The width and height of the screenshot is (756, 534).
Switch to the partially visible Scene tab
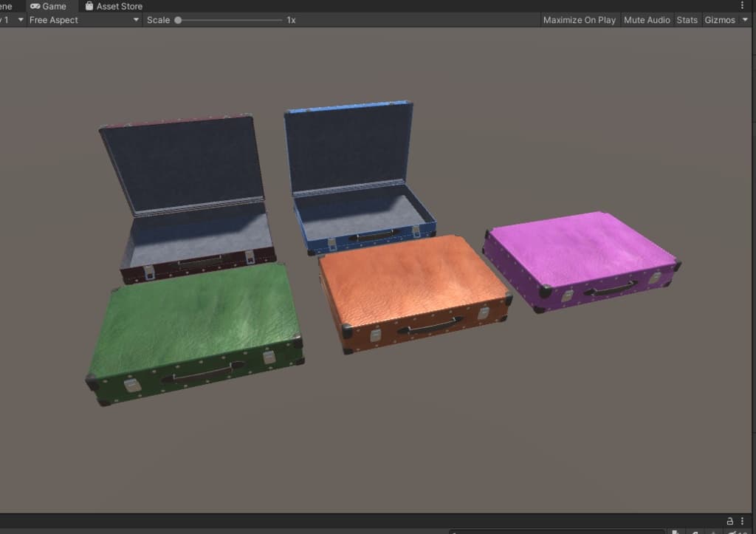coord(6,6)
